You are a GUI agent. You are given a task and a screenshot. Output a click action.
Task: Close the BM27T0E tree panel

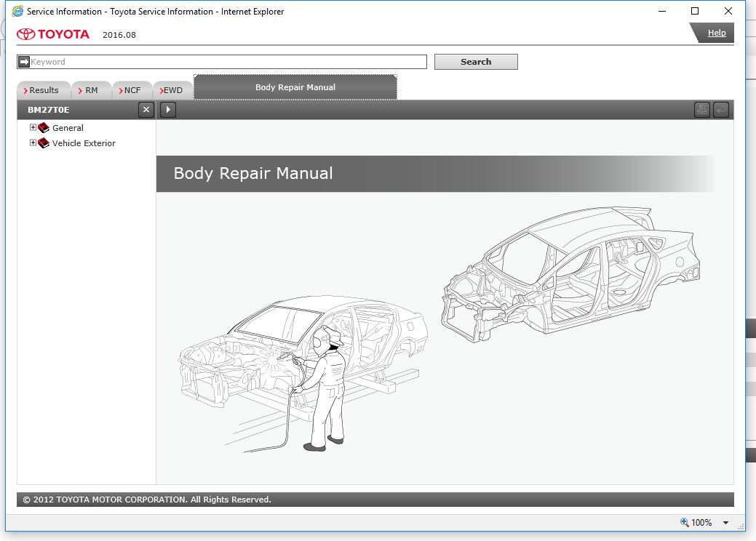tap(146, 110)
